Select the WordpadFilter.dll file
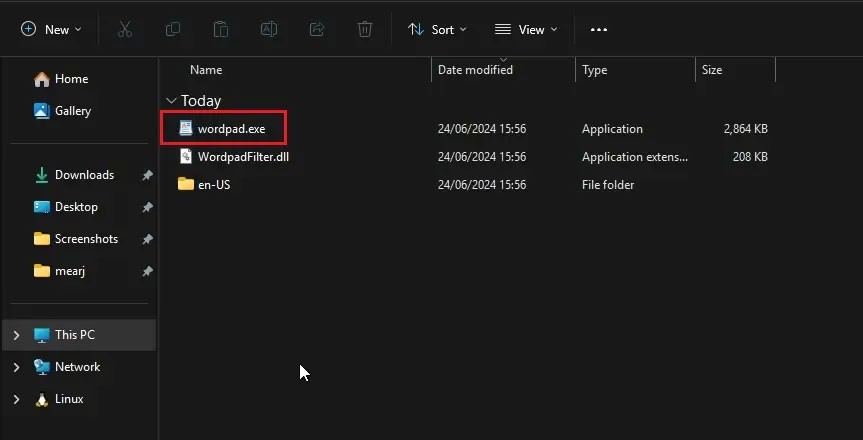Screen dimensions: 863x440 (242, 157)
